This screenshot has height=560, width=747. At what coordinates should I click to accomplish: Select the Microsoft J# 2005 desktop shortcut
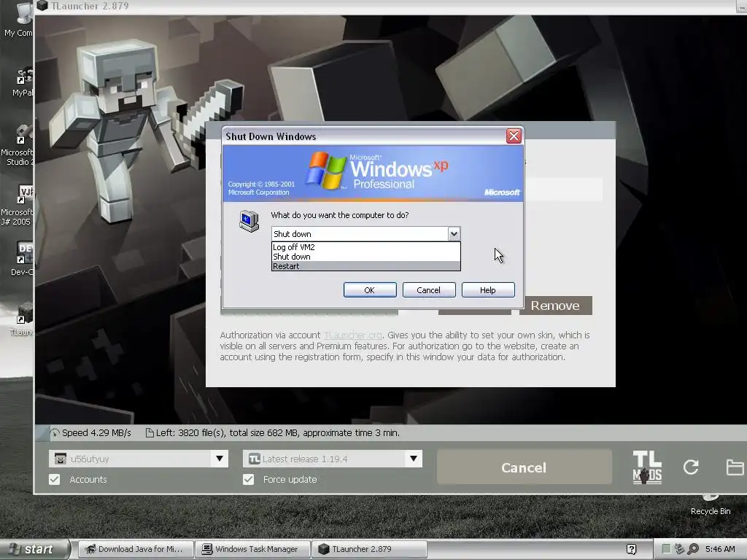18,205
